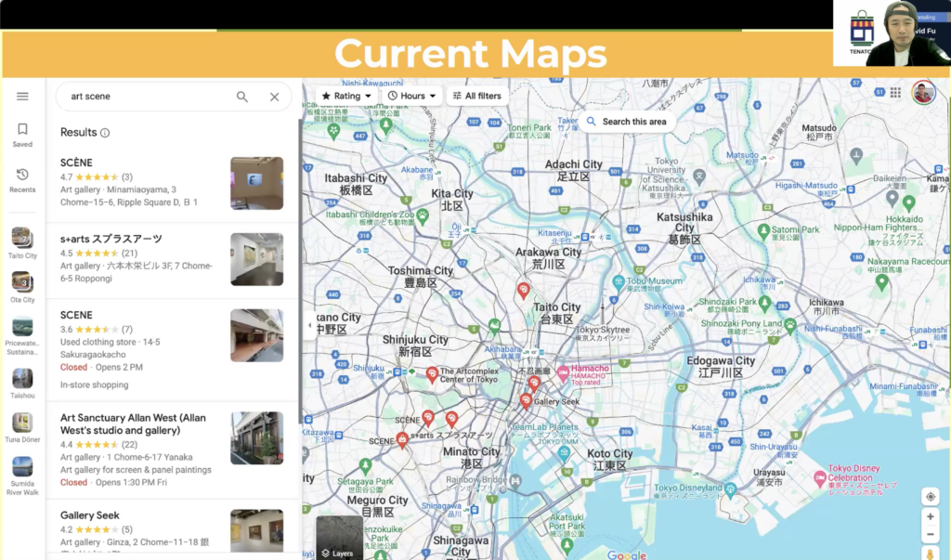Image resolution: width=951 pixels, height=560 pixels.
Task: Clear the 'art scene' search
Action: [275, 97]
